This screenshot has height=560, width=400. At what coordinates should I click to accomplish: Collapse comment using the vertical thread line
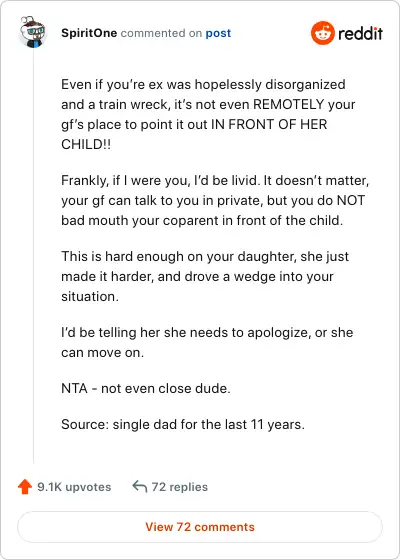34,255
